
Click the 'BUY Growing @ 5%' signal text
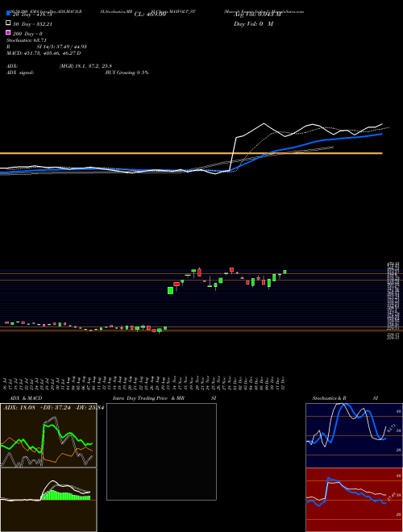point(127,73)
